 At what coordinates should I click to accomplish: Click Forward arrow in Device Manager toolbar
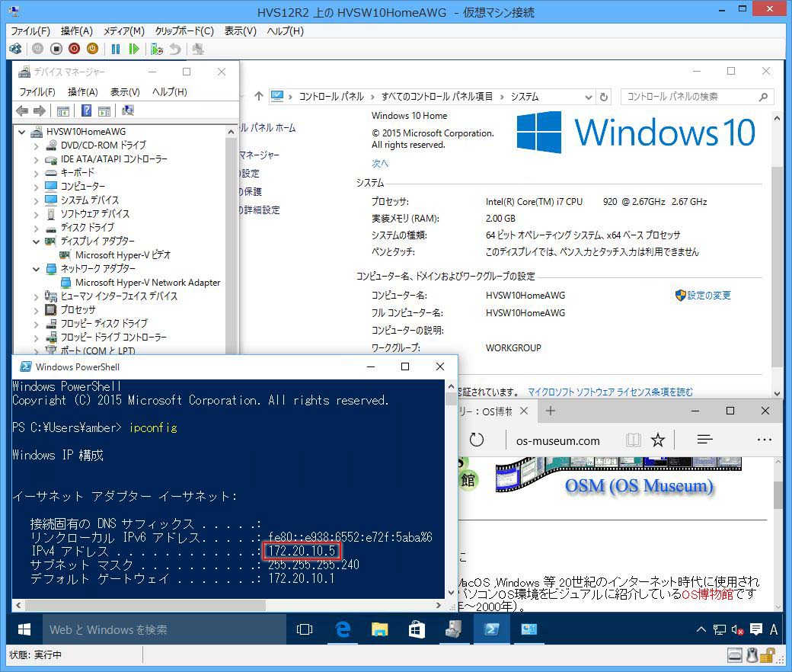click(40, 110)
